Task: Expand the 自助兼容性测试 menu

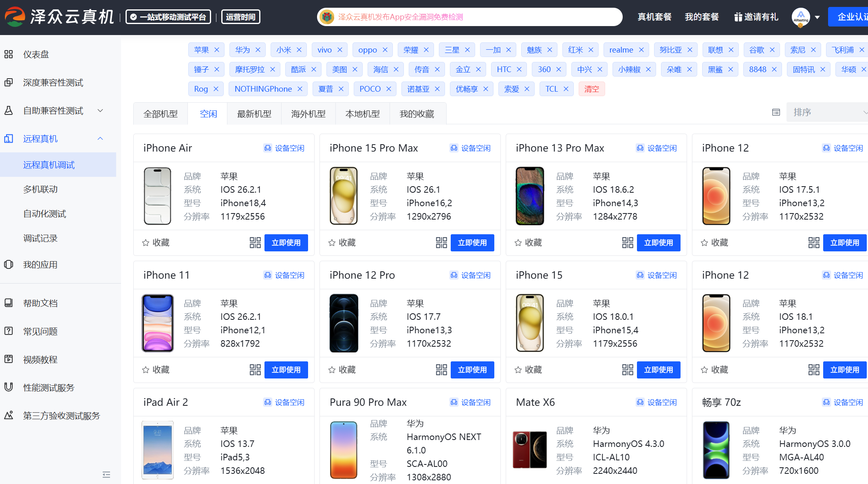Action: [x=100, y=110]
